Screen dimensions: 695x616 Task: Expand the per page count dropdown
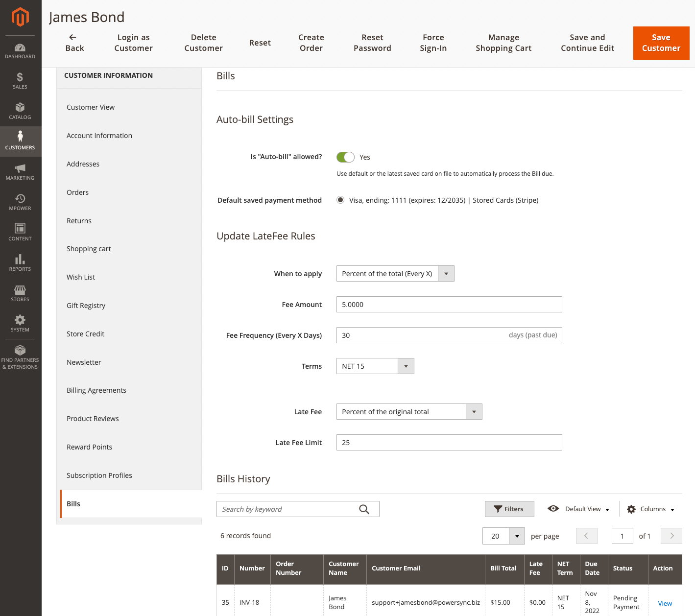tap(517, 536)
